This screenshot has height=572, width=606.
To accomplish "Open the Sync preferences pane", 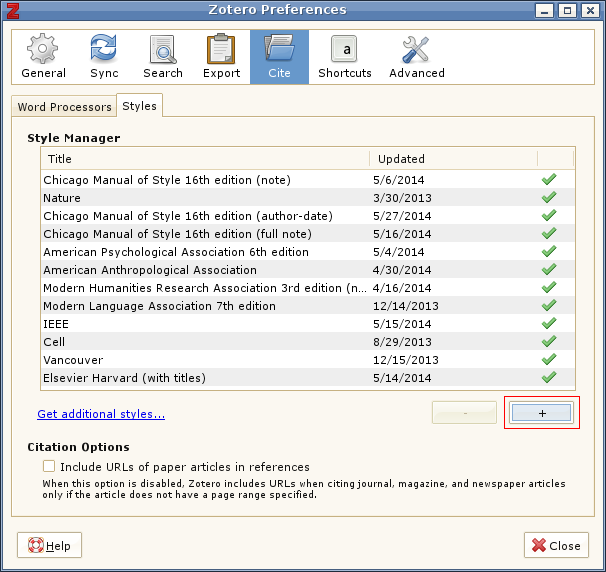I will [x=104, y=57].
